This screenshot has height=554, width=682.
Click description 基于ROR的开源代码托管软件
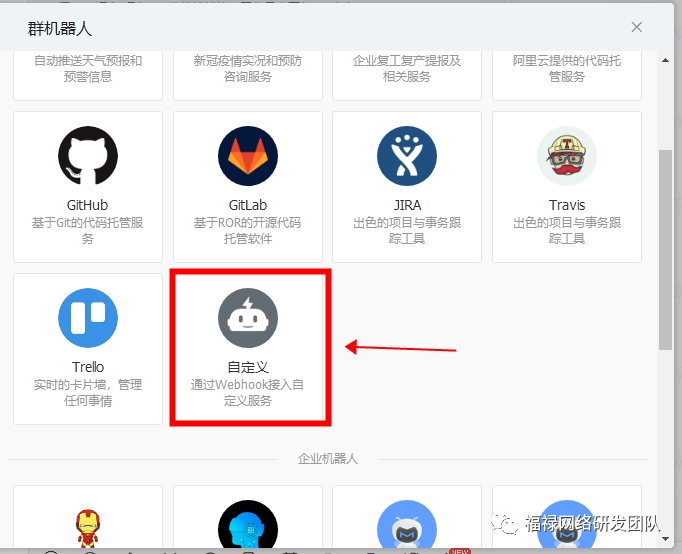(x=248, y=230)
